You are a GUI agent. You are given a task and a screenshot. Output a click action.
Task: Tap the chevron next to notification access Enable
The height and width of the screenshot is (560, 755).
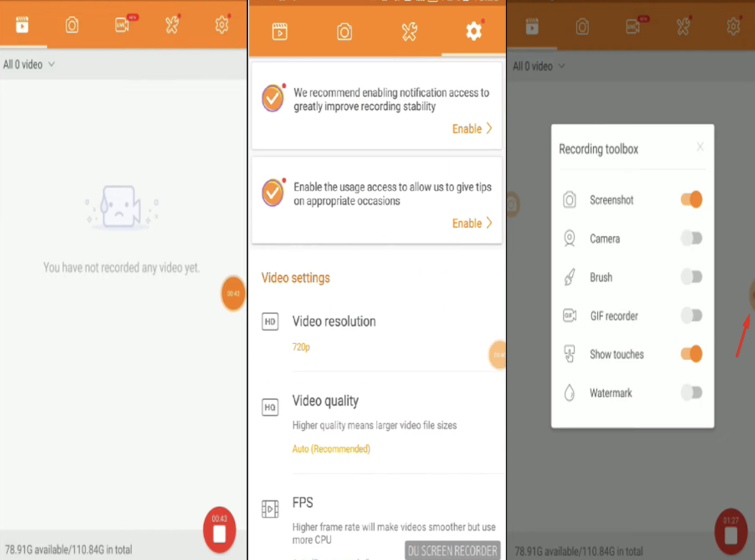tap(488, 129)
